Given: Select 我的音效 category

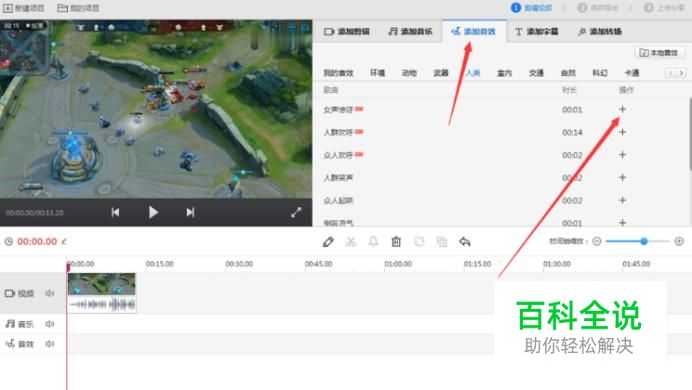Looking at the screenshot, I should tap(338, 73).
